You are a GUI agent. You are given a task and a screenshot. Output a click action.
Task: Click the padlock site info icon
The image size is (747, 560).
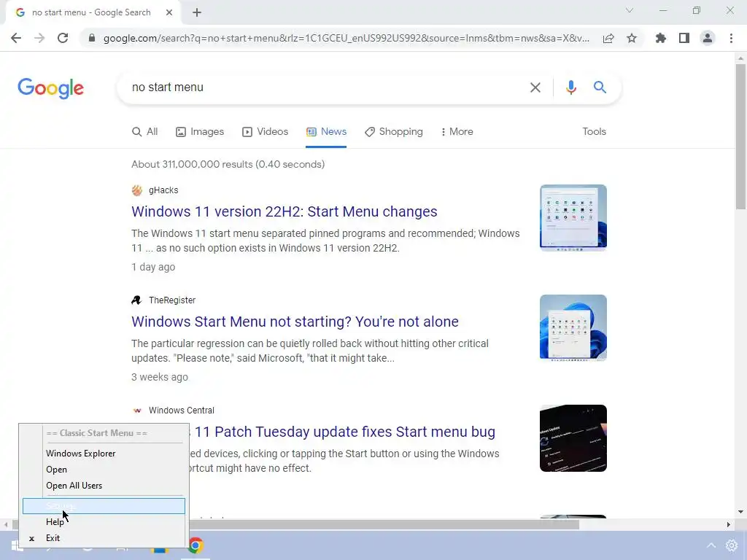pos(92,38)
